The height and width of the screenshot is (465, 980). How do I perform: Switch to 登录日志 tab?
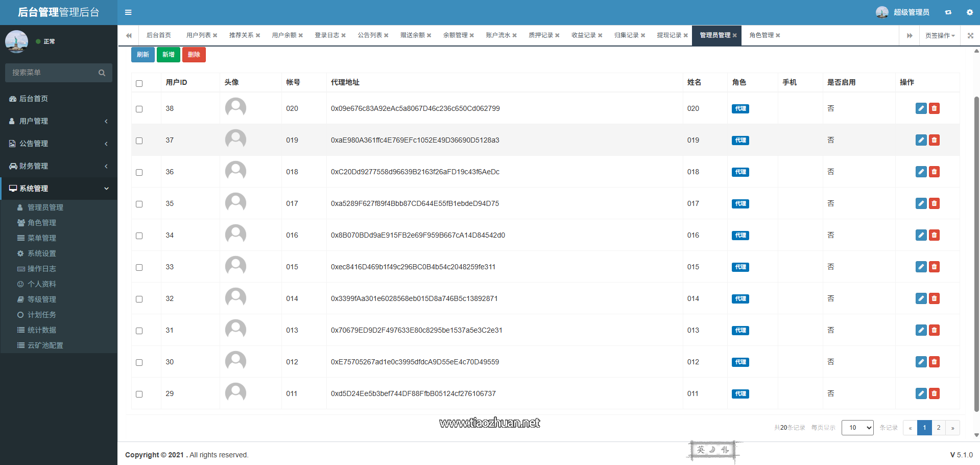click(x=327, y=35)
